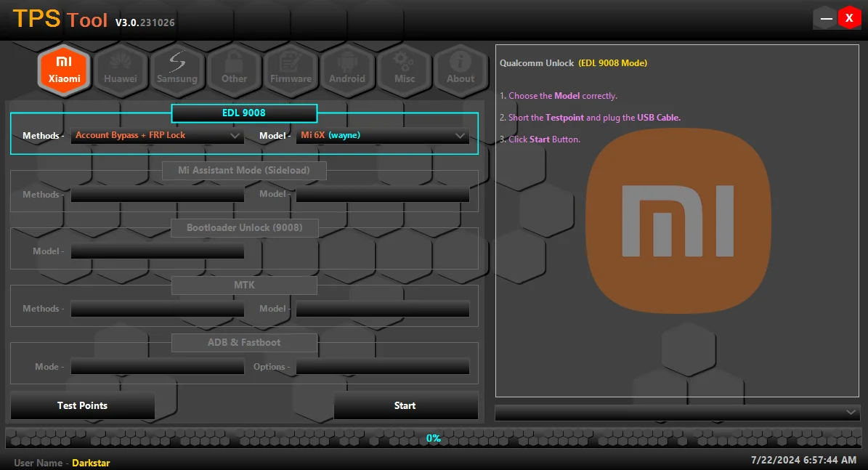
Task: Click instruction 'Click Start Button'
Action: tap(540, 139)
